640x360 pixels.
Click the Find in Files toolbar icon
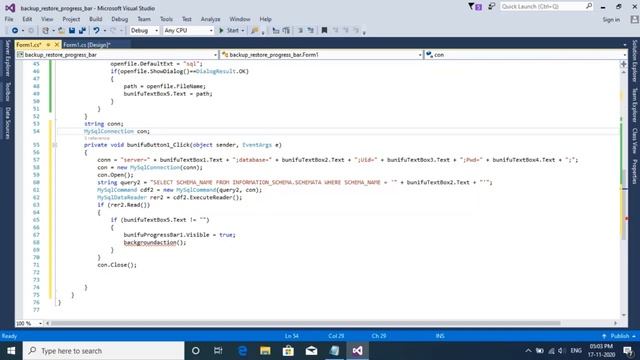[x=255, y=31]
